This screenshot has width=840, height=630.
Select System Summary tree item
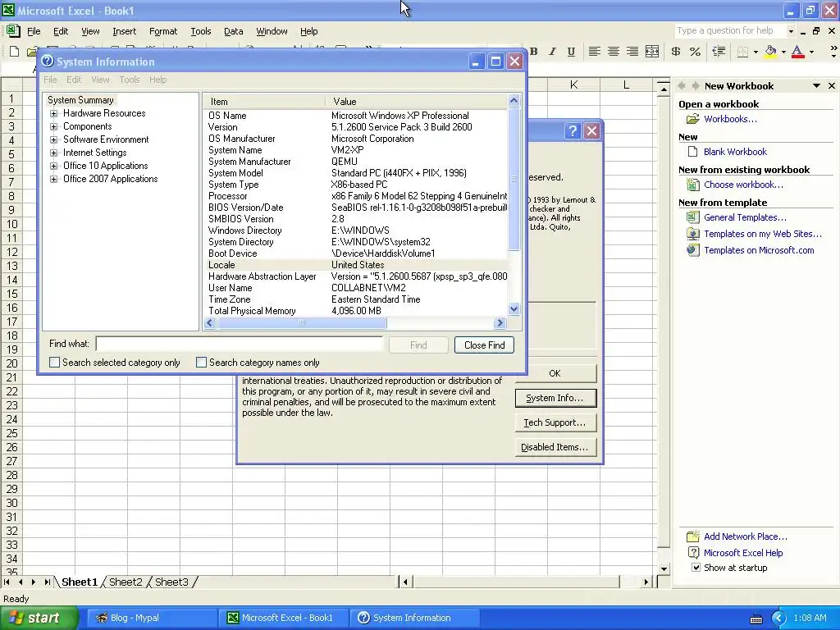[81, 100]
